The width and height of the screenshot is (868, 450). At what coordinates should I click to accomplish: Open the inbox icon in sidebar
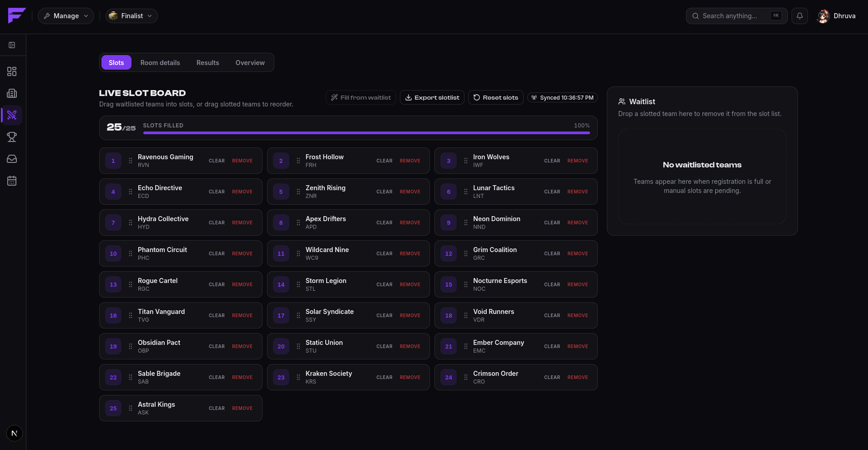(x=12, y=159)
